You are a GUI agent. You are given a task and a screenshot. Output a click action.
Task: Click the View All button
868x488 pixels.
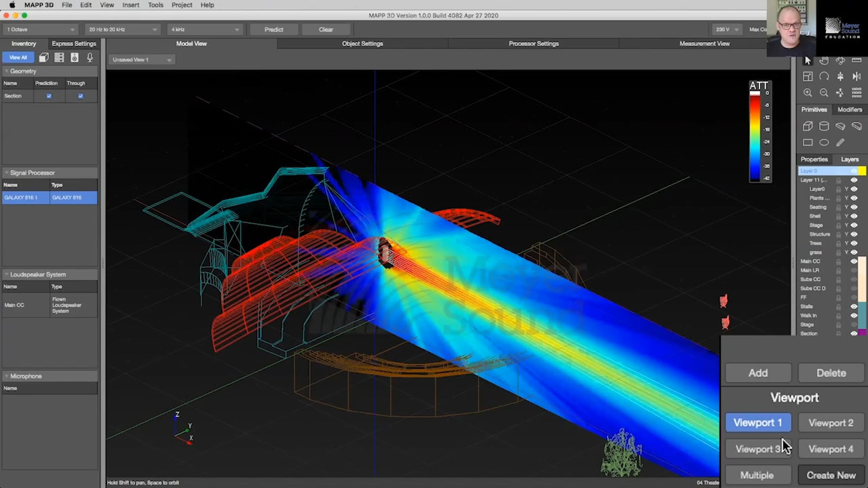pos(18,57)
